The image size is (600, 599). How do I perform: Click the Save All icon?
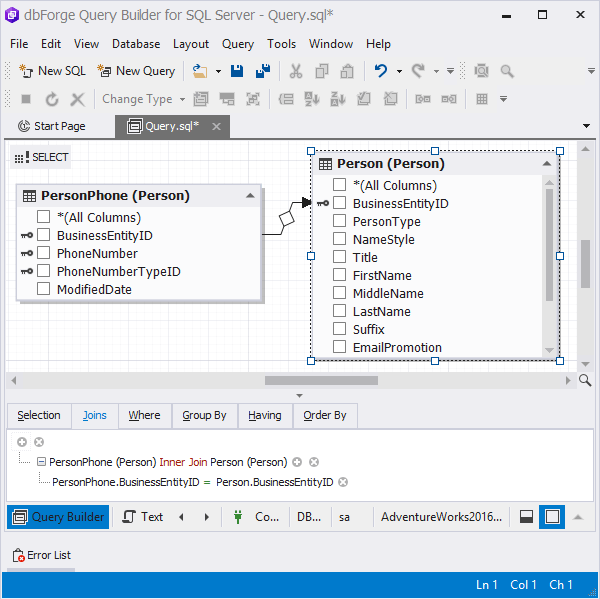coord(263,71)
